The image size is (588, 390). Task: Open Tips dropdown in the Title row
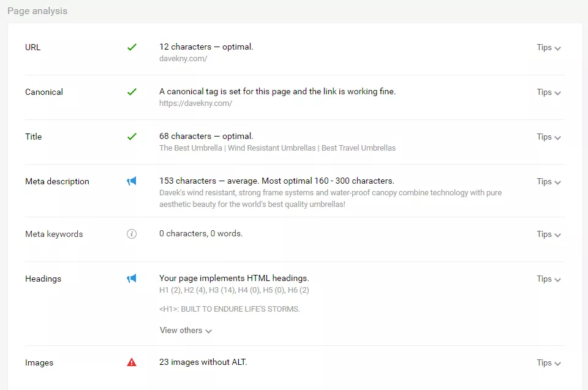(x=548, y=137)
